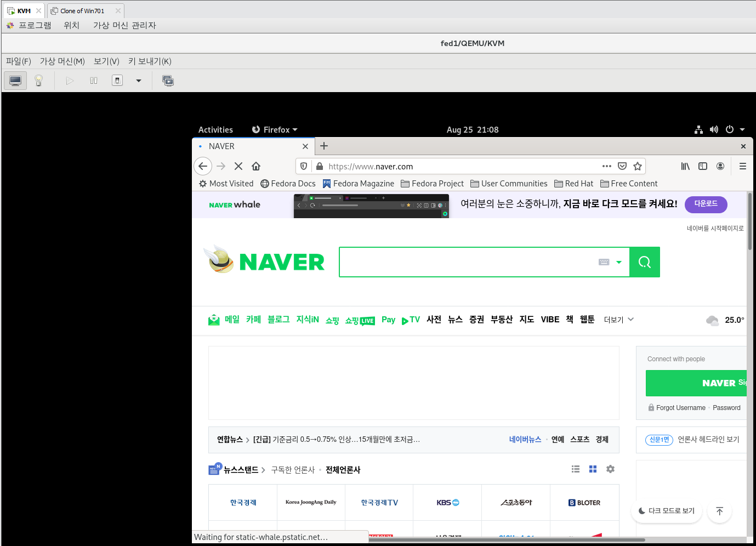This screenshot has height=546, width=756.
Task: Click the green Naver search button
Action: [645, 262]
